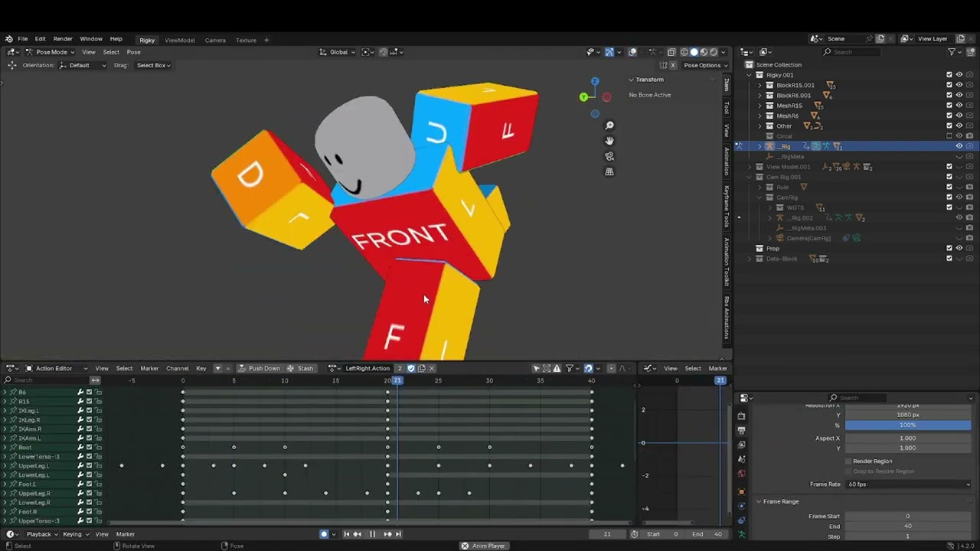Click the zoom magnifier viewport gizmo
This screenshot has height=551, width=980.
[x=609, y=126]
